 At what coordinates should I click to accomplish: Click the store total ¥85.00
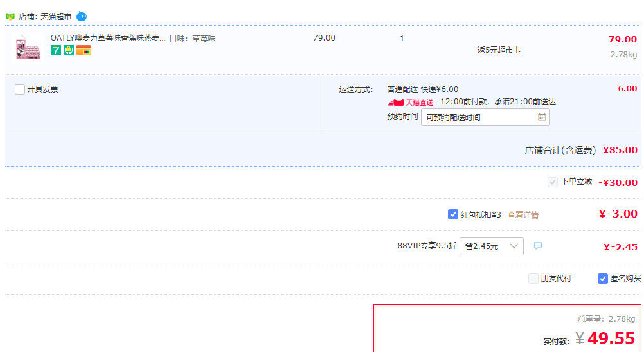click(620, 150)
